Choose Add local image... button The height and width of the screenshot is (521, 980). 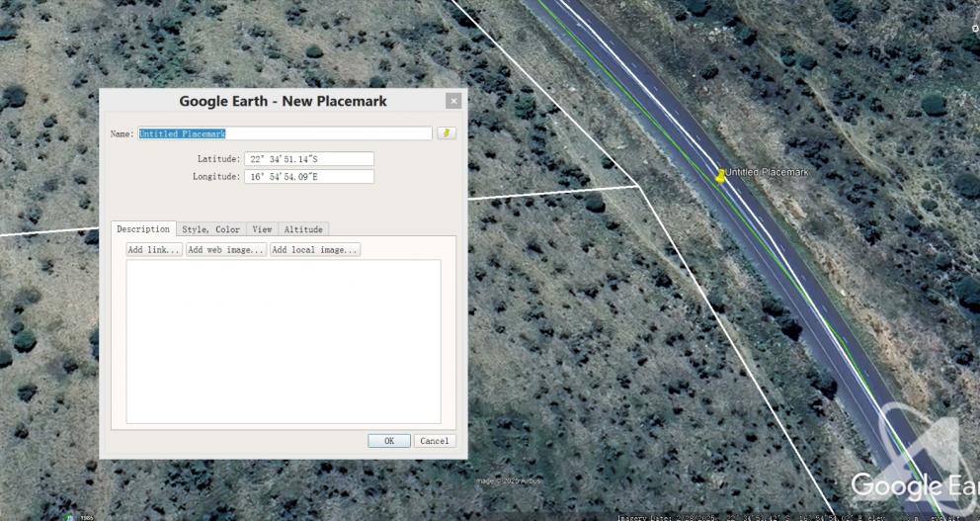(314, 250)
